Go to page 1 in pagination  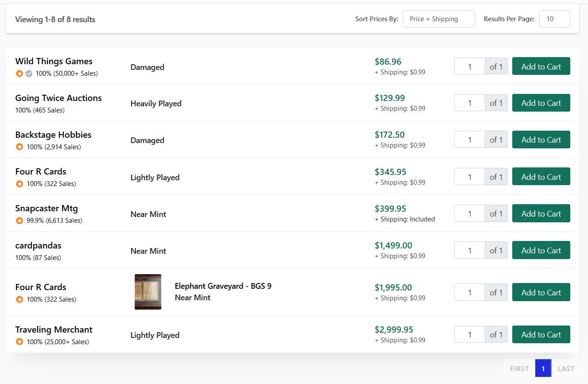coord(543,368)
